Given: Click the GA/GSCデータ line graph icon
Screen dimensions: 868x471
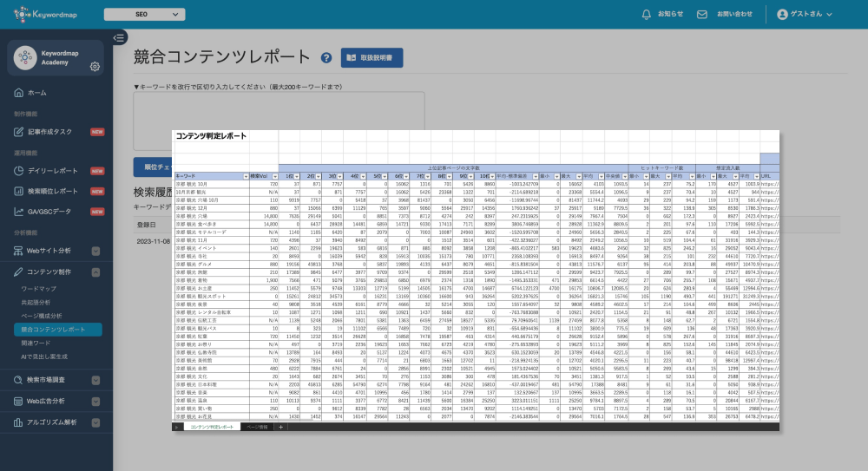Looking at the screenshot, I should pyautogui.click(x=19, y=212).
